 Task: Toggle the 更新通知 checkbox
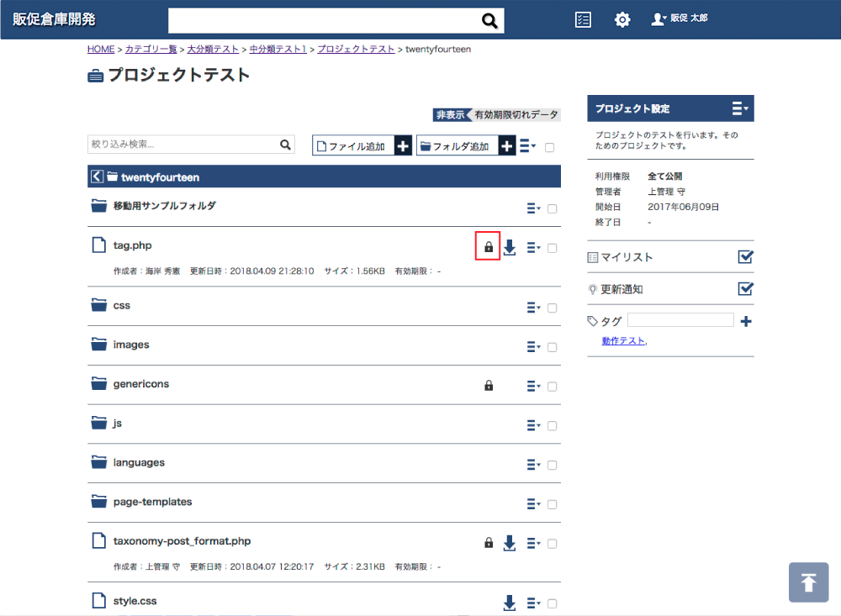point(745,289)
